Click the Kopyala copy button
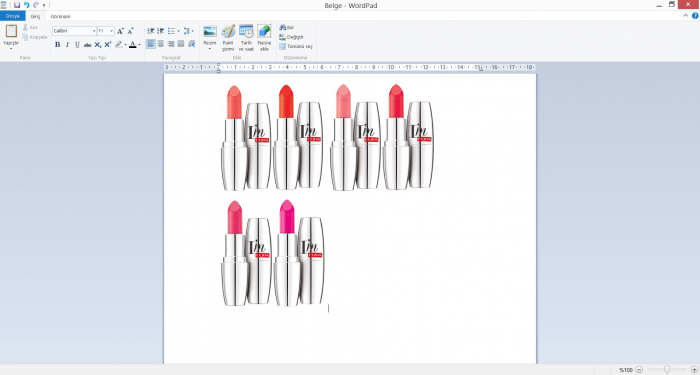700x375 pixels. click(34, 37)
